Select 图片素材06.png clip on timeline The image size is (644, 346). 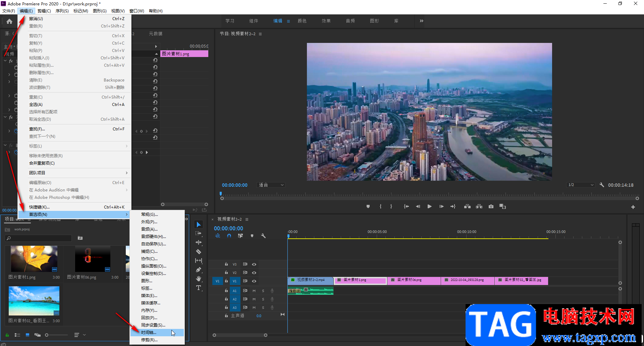tap(414, 280)
